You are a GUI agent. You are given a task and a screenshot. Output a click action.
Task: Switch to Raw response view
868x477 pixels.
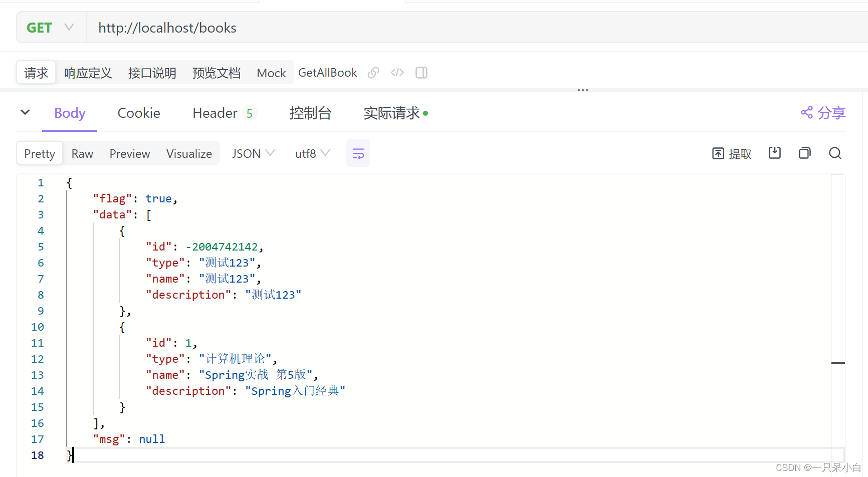pos(82,153)
